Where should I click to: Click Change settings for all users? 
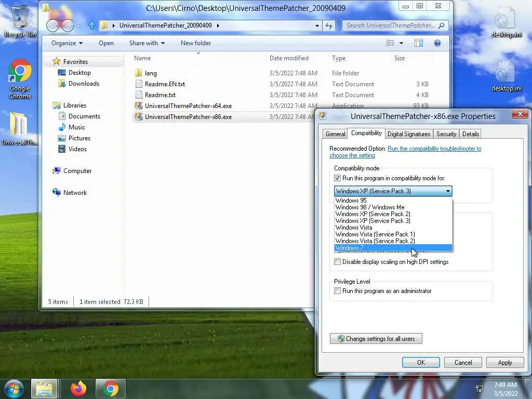tap(376, 339)
